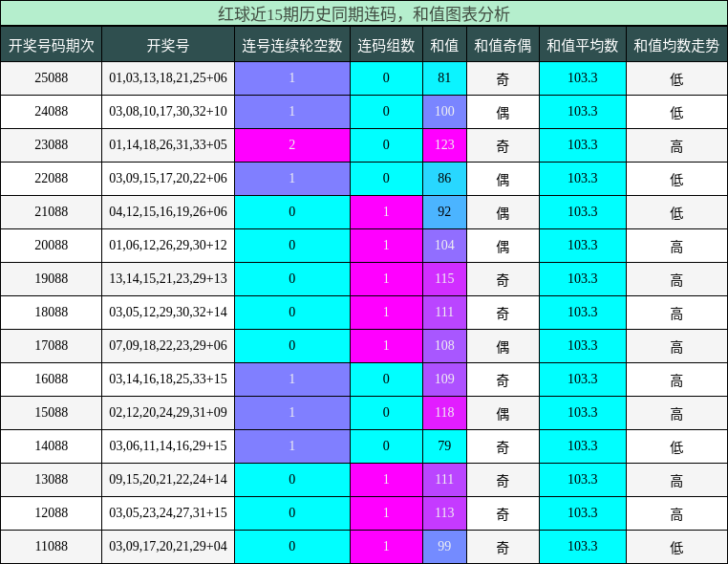Click sum value 109 cell

click(x=444, y=380)
